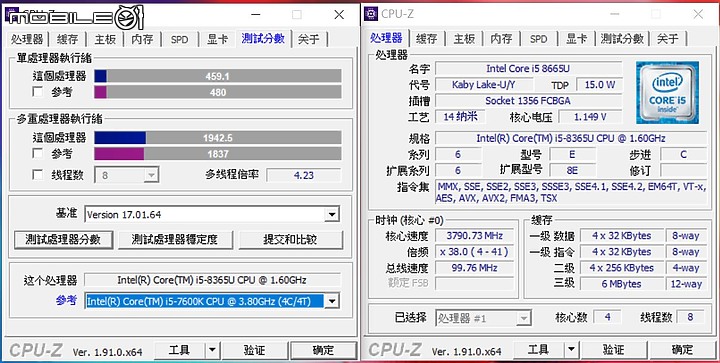Image resolution: width=720 pixels, height=363 pixels.
Task: Close the left CPU-Z window
Action: pos(339,15)
